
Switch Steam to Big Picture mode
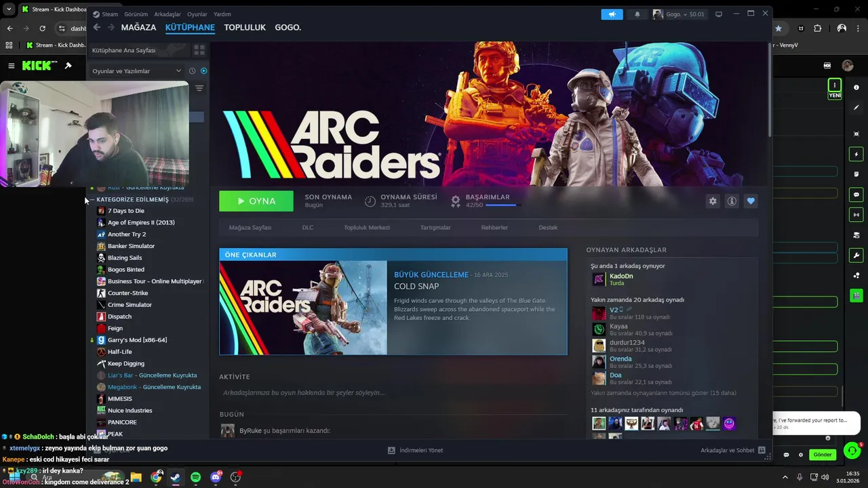pos(719,14)
